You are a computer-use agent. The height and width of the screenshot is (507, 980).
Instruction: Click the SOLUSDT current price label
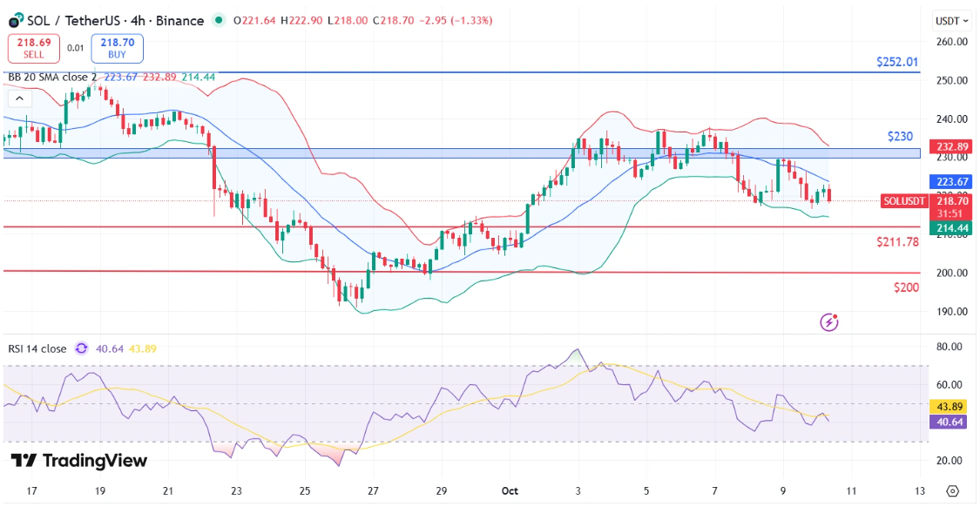[906, 200]
